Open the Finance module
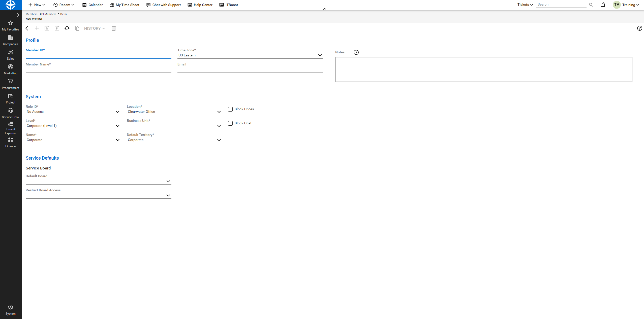Image resolution: width=644 pixels, height=319 pixels. point(11,143)
